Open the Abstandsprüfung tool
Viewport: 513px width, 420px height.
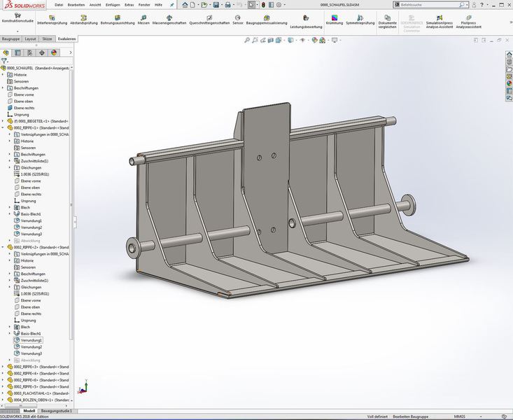coord(84,20)
